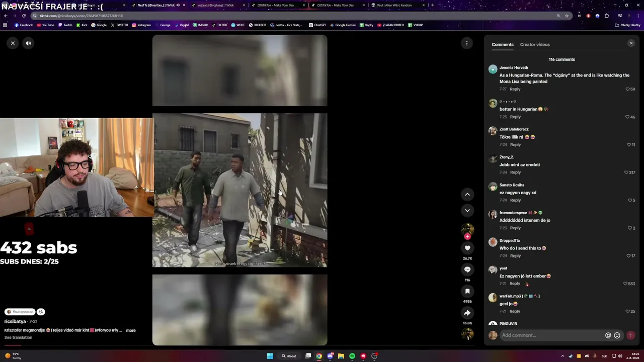The image size is (644, 362).
Task: Open the Google Gemini bookmark
Action: pos(343,25)
